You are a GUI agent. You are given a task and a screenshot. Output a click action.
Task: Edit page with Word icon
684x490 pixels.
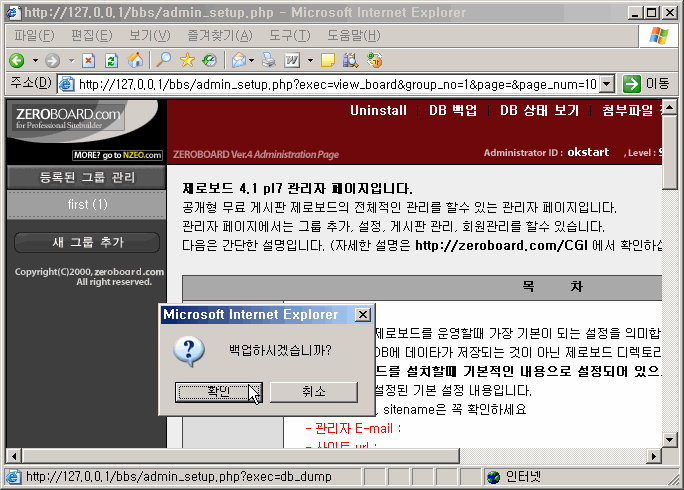point(292,60)
